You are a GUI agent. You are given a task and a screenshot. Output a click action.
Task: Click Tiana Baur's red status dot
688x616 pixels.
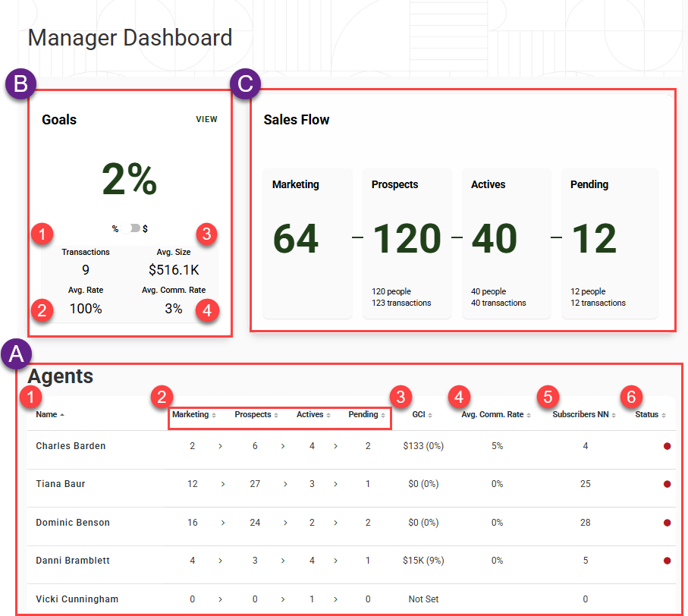coord(667,484)
